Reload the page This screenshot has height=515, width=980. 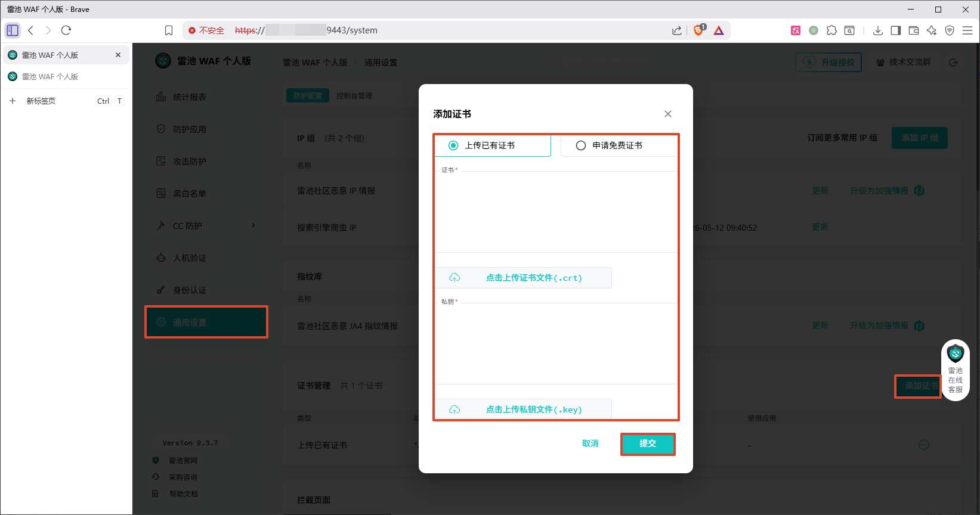coord(66,30)
